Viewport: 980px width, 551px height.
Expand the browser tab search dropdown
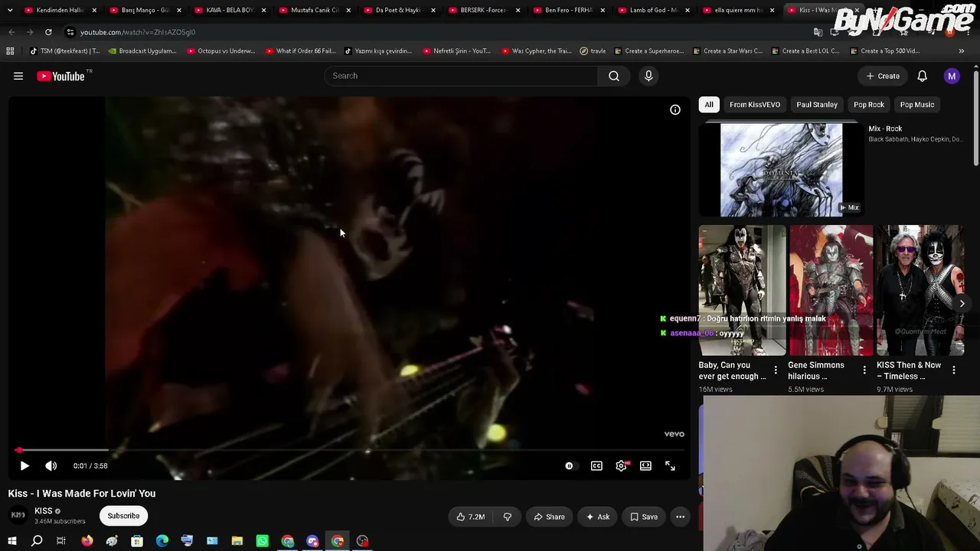tap(10, 10)
